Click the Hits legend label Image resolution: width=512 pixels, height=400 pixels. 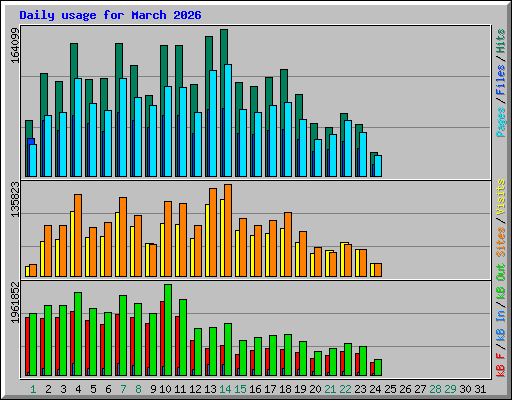[501, 41]
